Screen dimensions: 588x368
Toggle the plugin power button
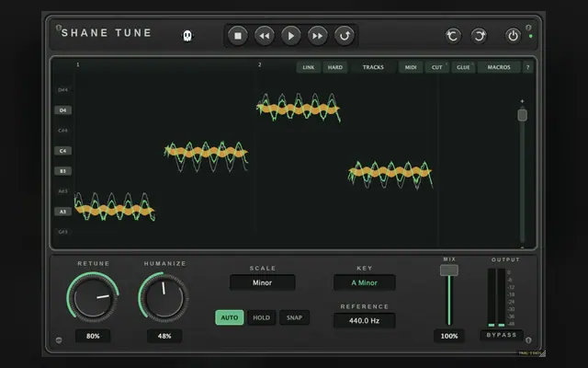pos(513,36)
